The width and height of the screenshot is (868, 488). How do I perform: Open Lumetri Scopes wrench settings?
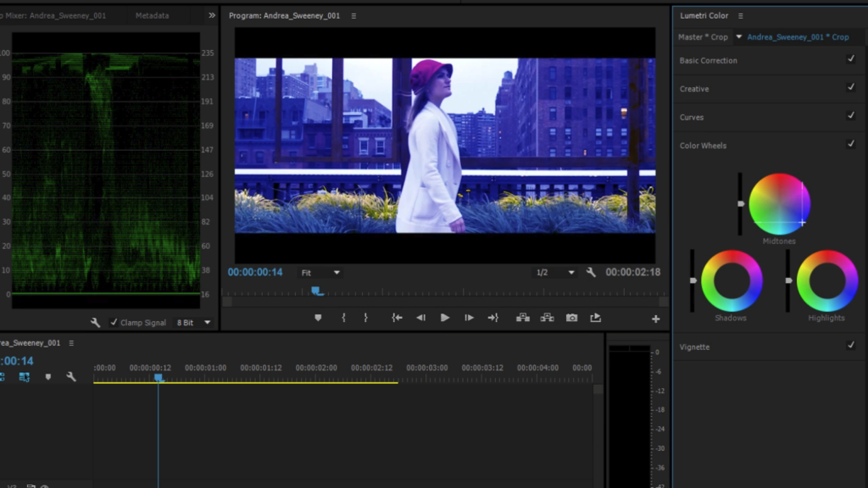coord(96,323)
